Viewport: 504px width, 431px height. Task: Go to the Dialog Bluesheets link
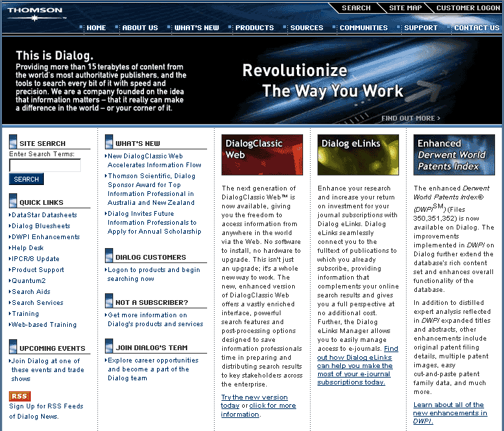tap(40, 226)
